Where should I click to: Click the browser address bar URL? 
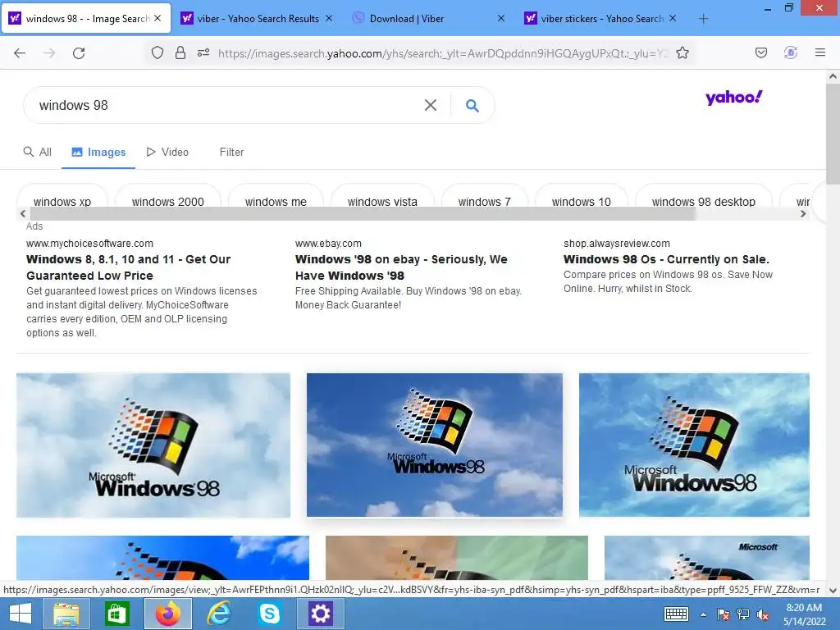tap(443, 53)
